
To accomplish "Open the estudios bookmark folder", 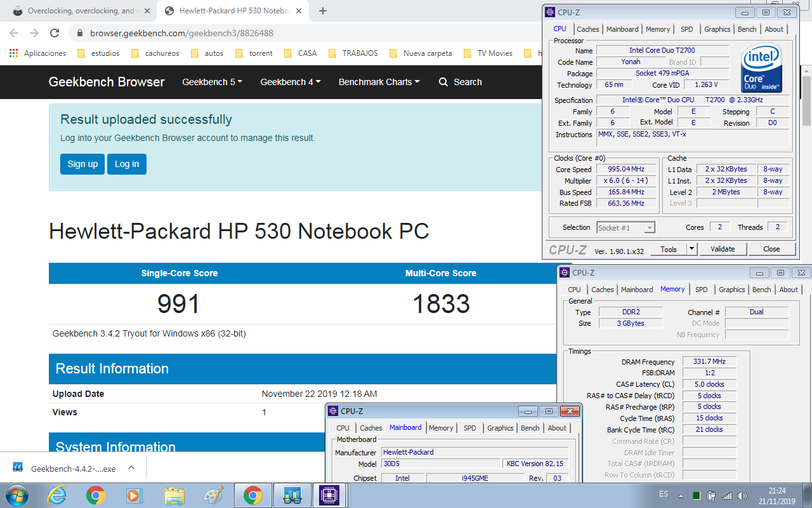I will click(98, 53).
